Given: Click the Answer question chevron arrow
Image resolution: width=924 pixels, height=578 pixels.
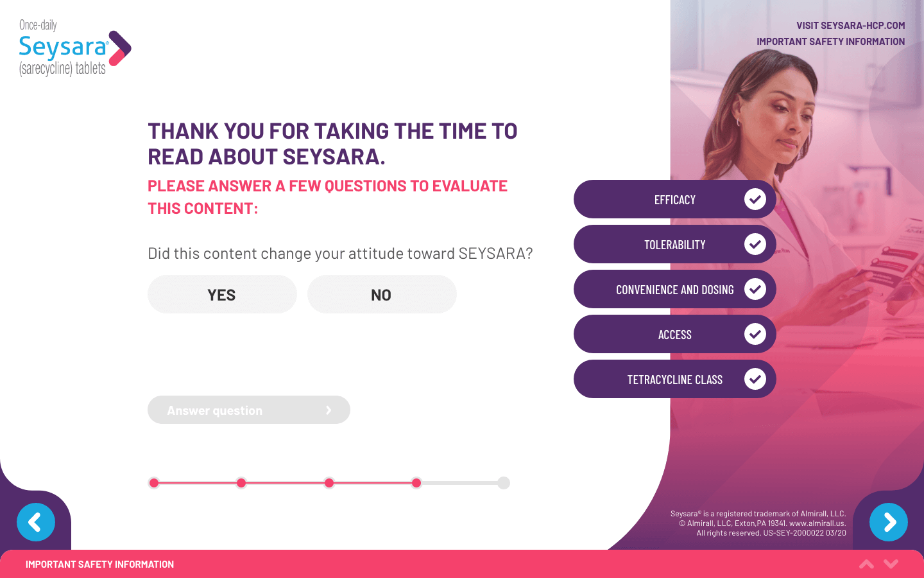Looking at the screenshot, I should point(329,410).
